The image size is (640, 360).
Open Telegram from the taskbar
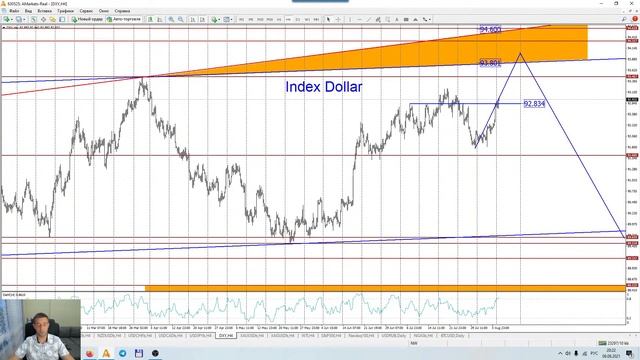pos(122,353)
